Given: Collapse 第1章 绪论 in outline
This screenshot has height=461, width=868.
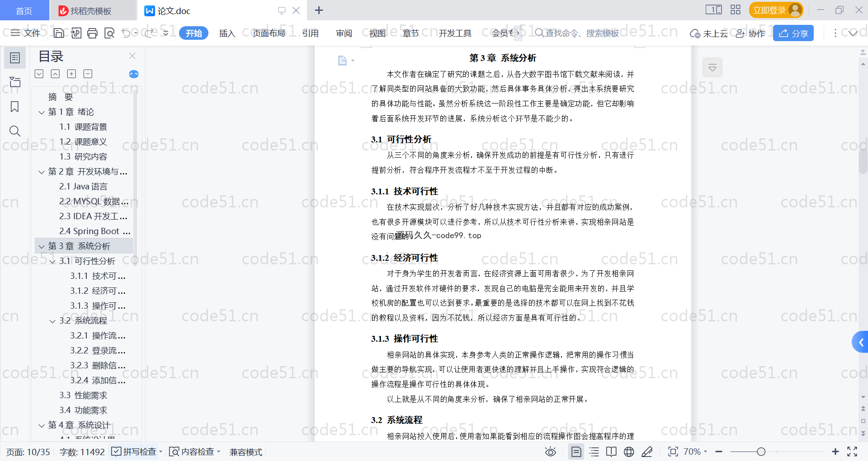Looking at the screenshot, I should 42,112.
